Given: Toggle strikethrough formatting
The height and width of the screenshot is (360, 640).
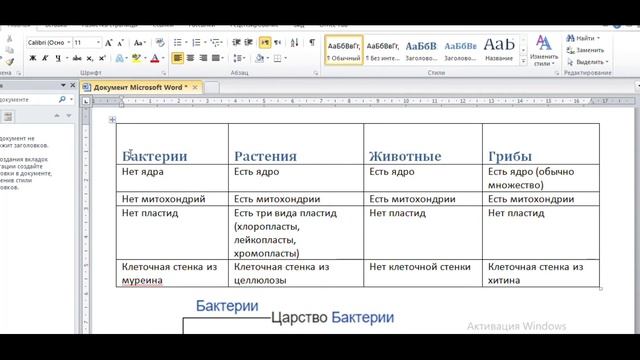Looking at the screenshot, I should click(x=77, y=58).
